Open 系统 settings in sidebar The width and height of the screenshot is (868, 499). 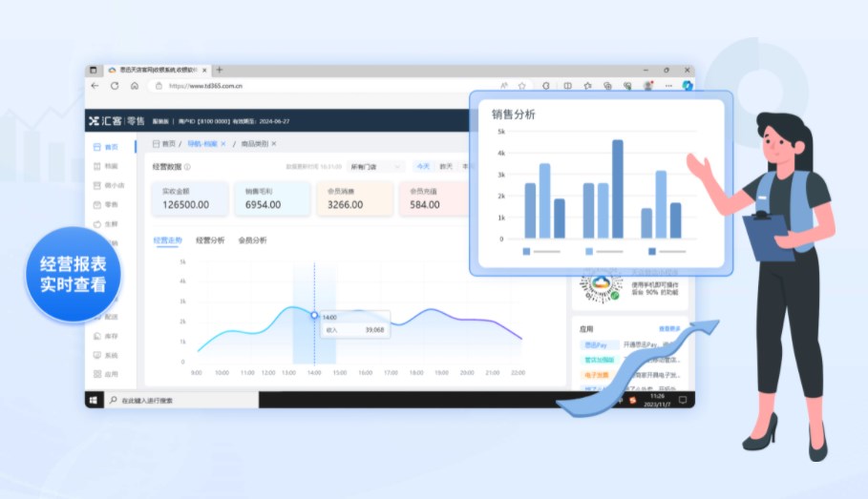(106, 355)
